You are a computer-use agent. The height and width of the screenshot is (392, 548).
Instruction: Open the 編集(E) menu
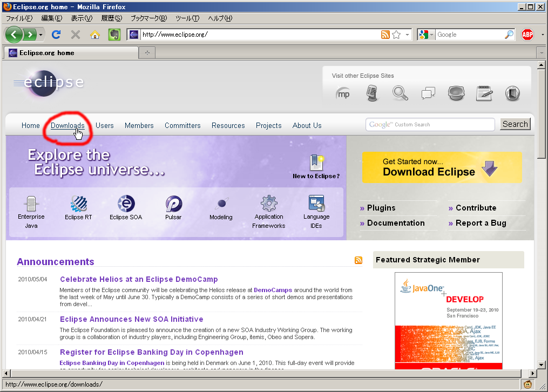coord(52,18)
